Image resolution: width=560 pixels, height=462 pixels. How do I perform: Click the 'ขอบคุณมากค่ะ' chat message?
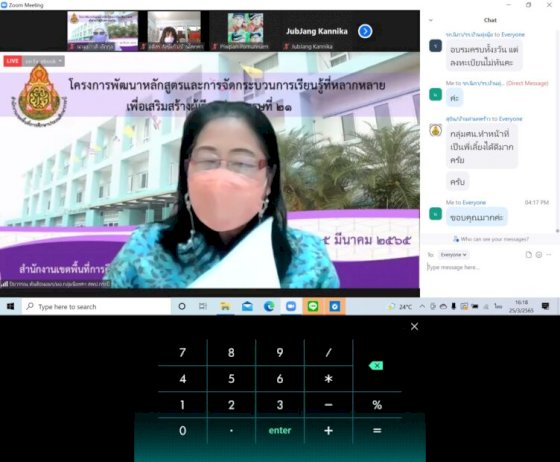click(x=476, y=217)
